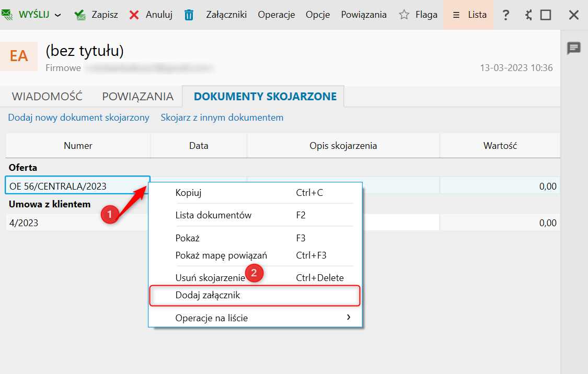The image size is (588, 374).
Task: Click the Anuluj label
Action: click(159, 15)
